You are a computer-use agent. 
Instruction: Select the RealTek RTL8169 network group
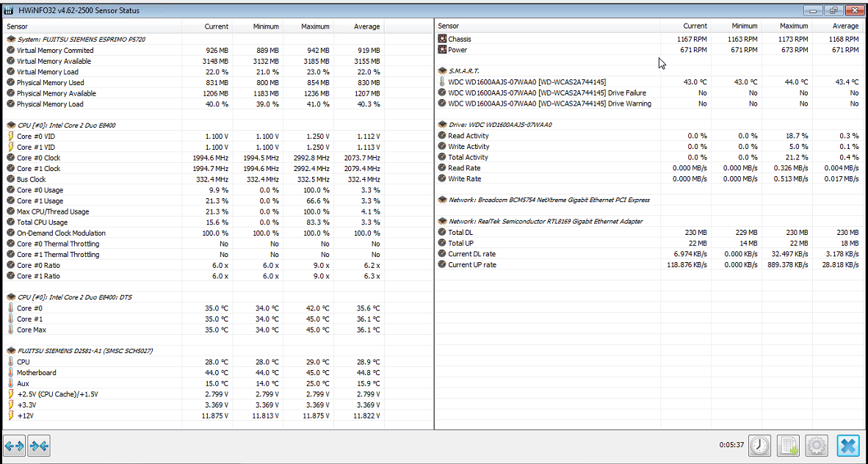pyautogui.click(x=648, y=222)
